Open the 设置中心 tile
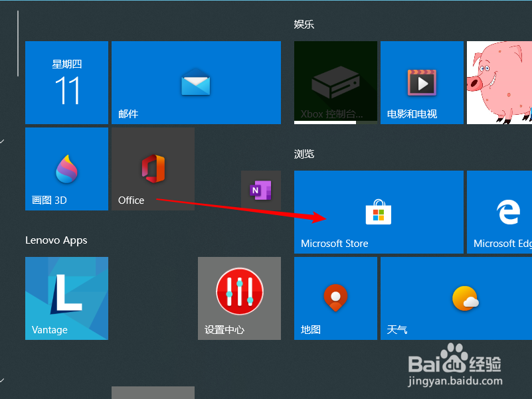The width and height of the screenshot is (532, 399). point(239,298)
